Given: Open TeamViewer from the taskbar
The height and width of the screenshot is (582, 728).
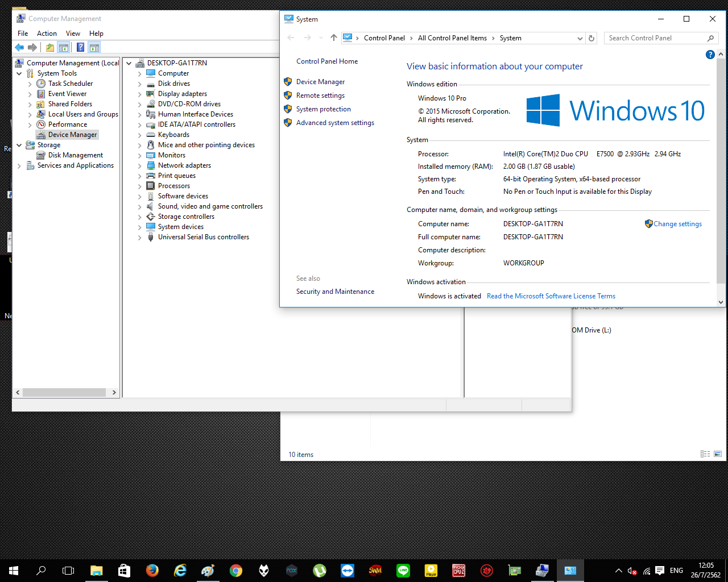Looking at the screenshot, I should [348, 571].
